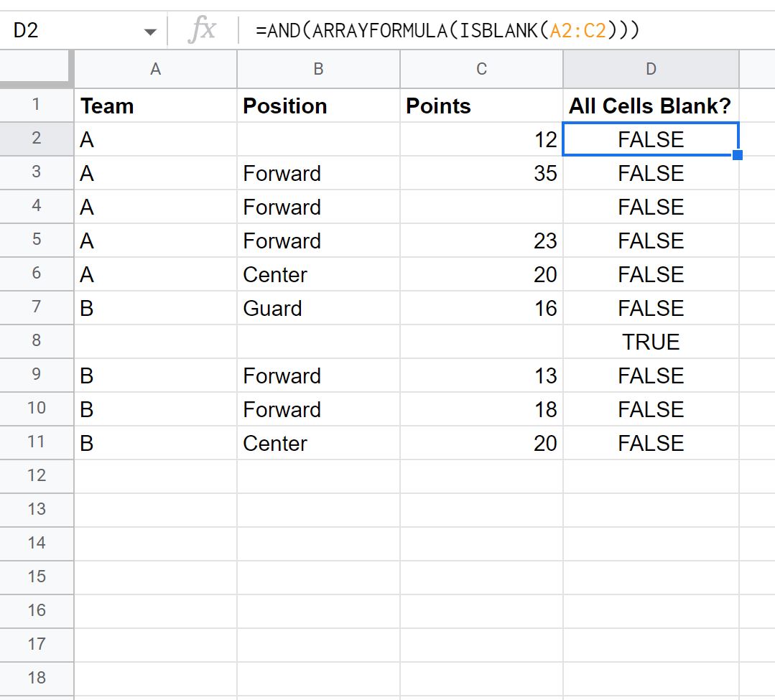
Task: Open the Name Box dropdown arrow
Action: 150,32
